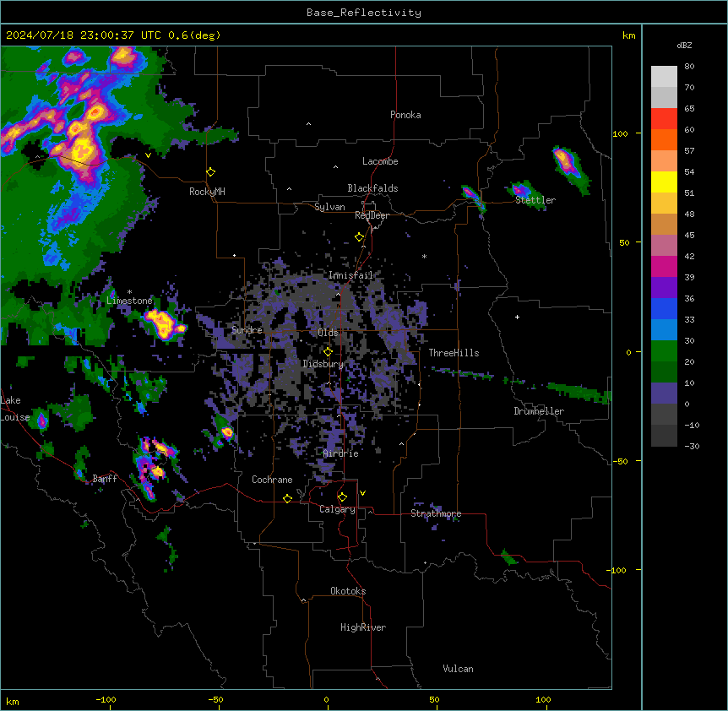
Task: Click the Okotoks label
Action: pos(348,591)
